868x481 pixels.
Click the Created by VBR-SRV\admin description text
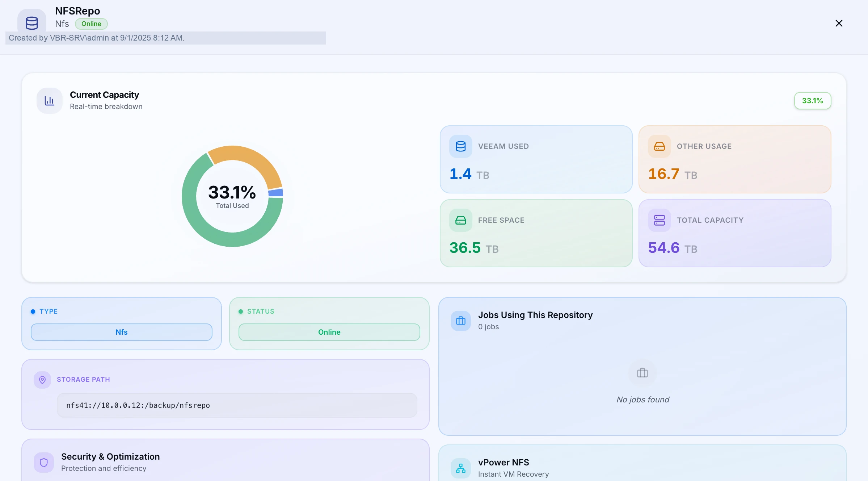97,38
